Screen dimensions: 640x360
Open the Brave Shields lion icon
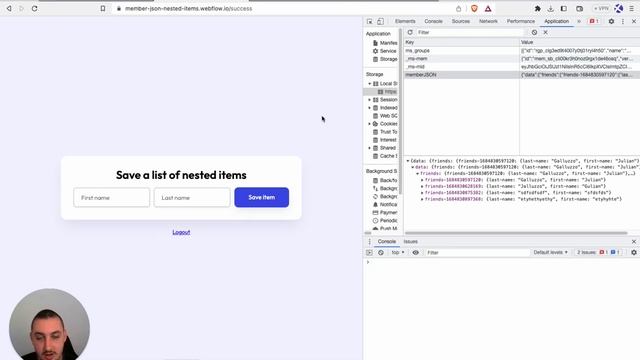pyautogui.click(x=474, y=8)
